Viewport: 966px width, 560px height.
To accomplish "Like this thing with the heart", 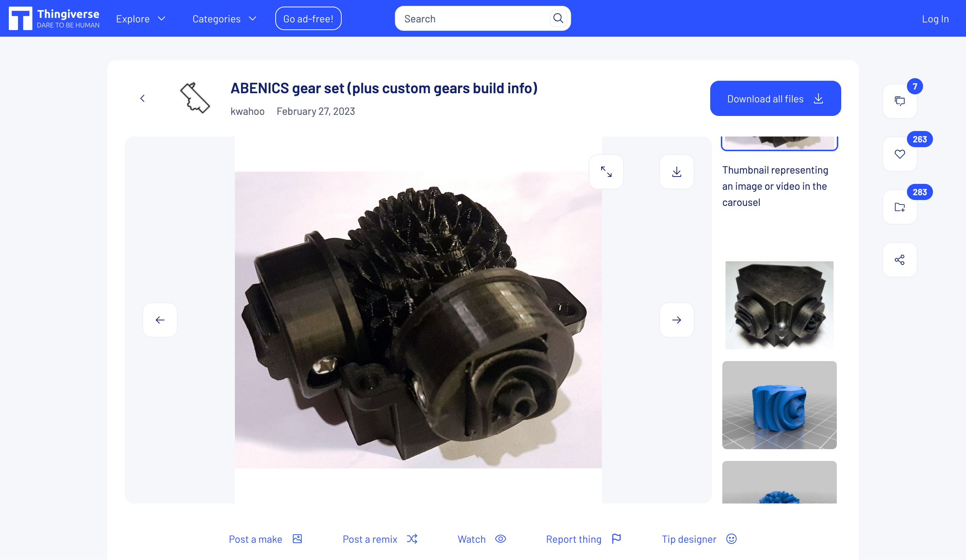I will pos(900,154).
